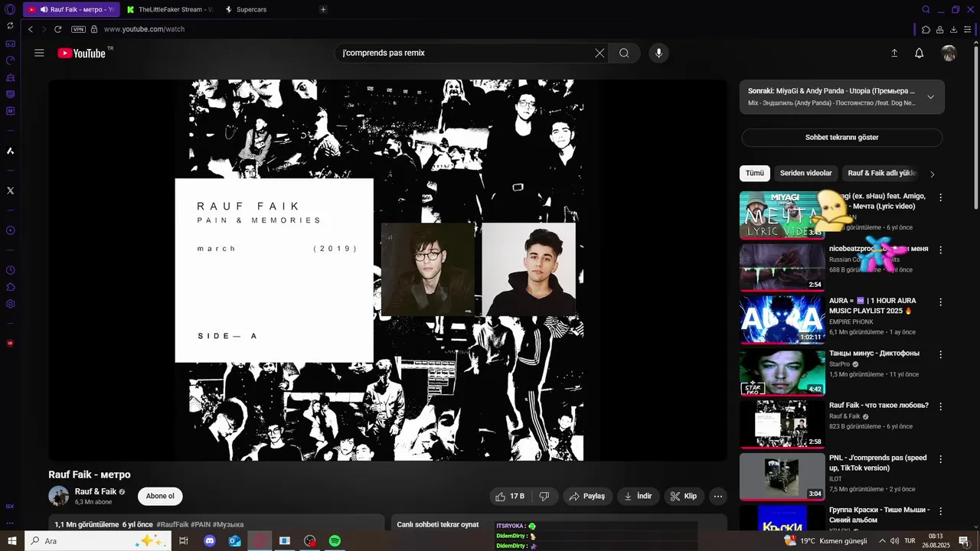
Task: Open GX Corner from sidebar
Action: tap(10, 44)
